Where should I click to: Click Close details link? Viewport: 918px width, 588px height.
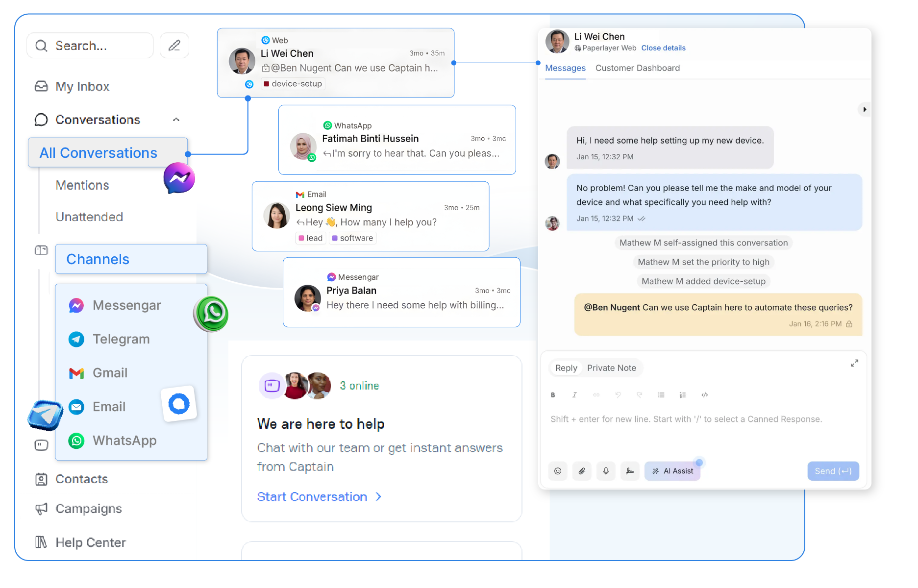click(x=663, y=48)
